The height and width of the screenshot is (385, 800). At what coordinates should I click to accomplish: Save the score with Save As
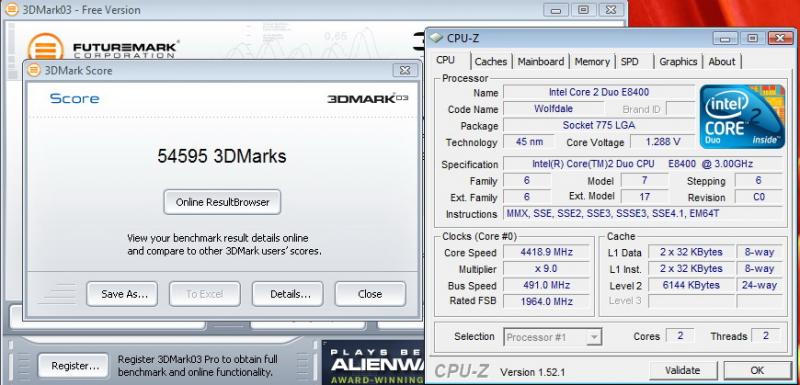pos(122,294)
